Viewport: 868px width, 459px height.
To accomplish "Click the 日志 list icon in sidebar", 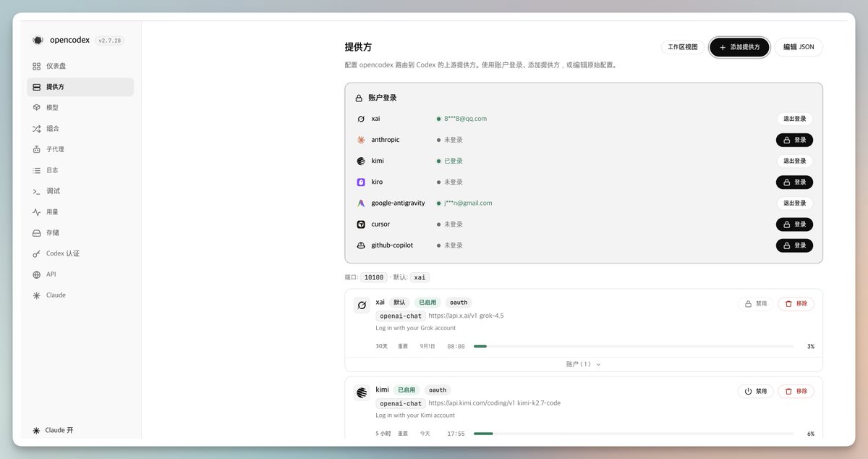I will (37, 171).
